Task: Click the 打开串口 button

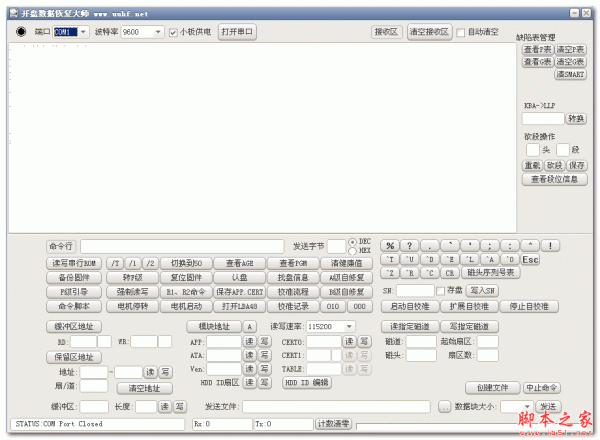Action: [x=237, y=32]
